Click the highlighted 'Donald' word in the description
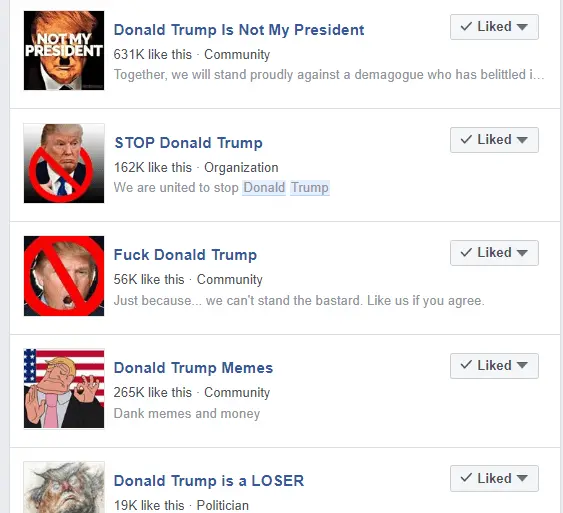 tap(264, 188)
